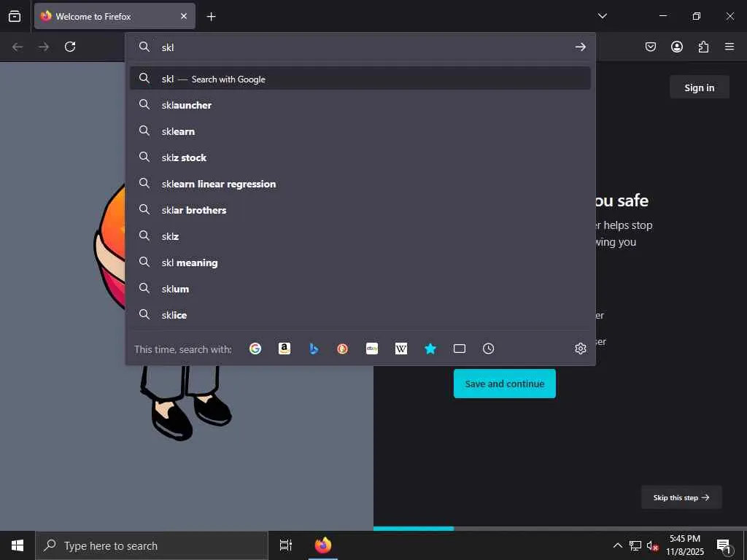Close the Welcome to Firefox tab

(184, 16)
